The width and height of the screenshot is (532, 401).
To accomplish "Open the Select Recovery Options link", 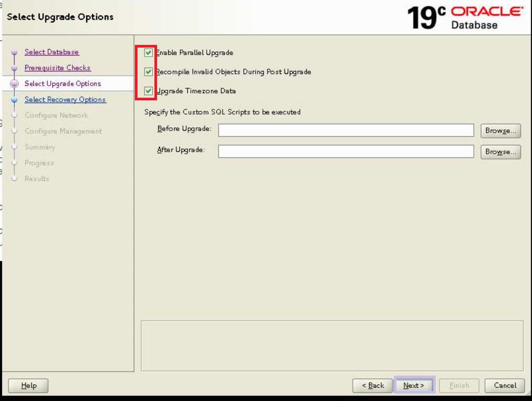I will pos(65,99).
